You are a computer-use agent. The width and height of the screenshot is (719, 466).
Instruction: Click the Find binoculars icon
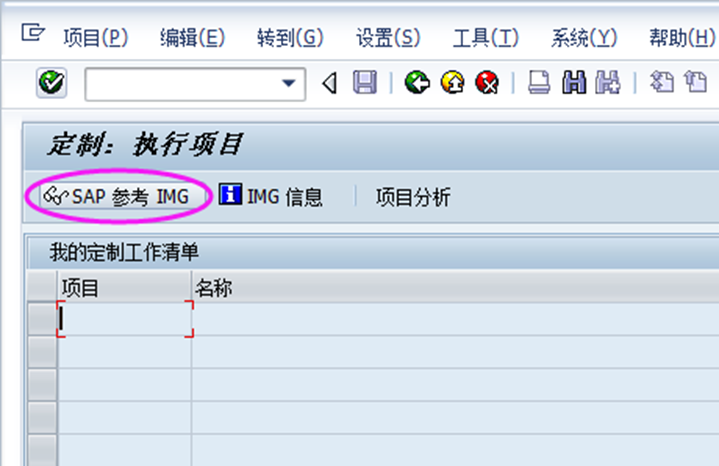574,83
